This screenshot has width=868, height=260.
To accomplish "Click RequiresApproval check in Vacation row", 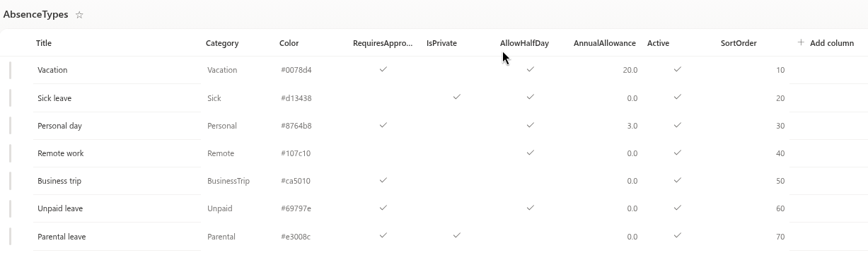I will pyautogui.click(x=383, y=69).
